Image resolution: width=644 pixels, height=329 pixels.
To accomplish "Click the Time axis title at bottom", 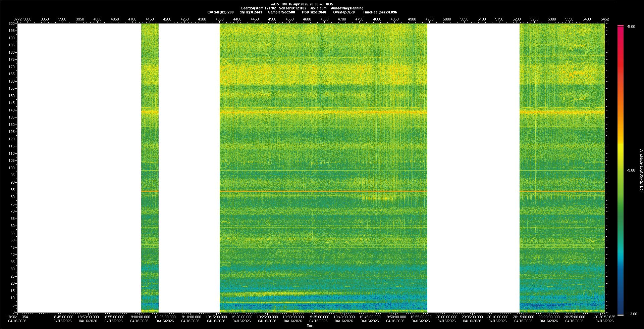I will point(310,326).
